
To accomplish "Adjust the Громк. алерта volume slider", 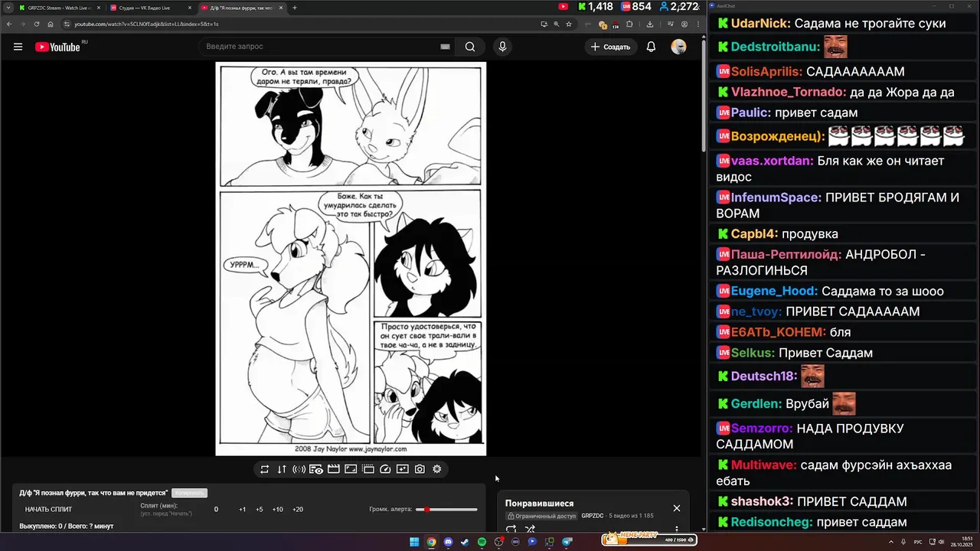I will coord(446,510).
